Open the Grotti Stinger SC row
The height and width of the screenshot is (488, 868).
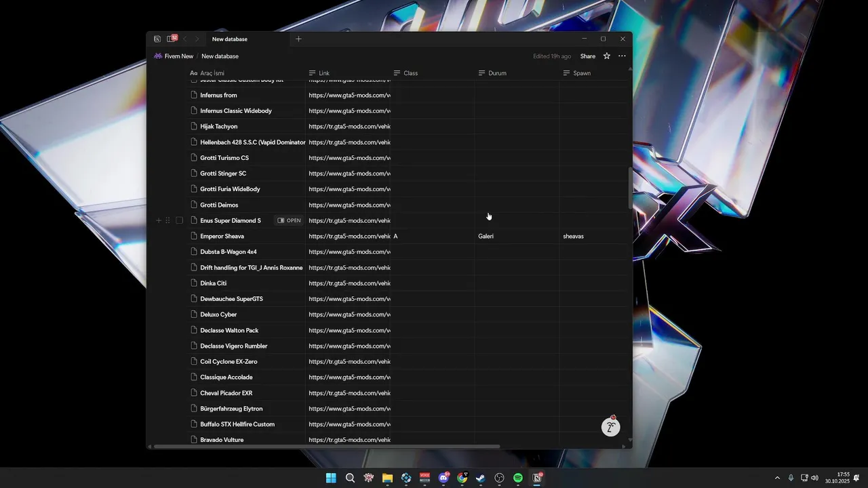[x=223, y=174]
